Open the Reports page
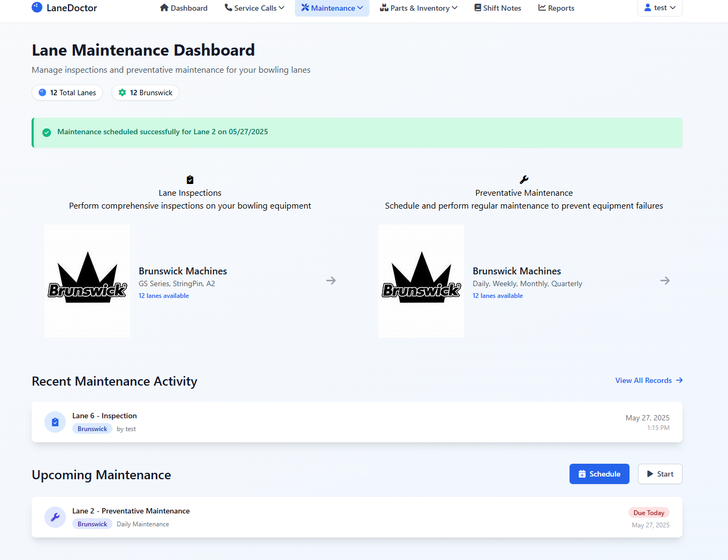 [556, 8]
